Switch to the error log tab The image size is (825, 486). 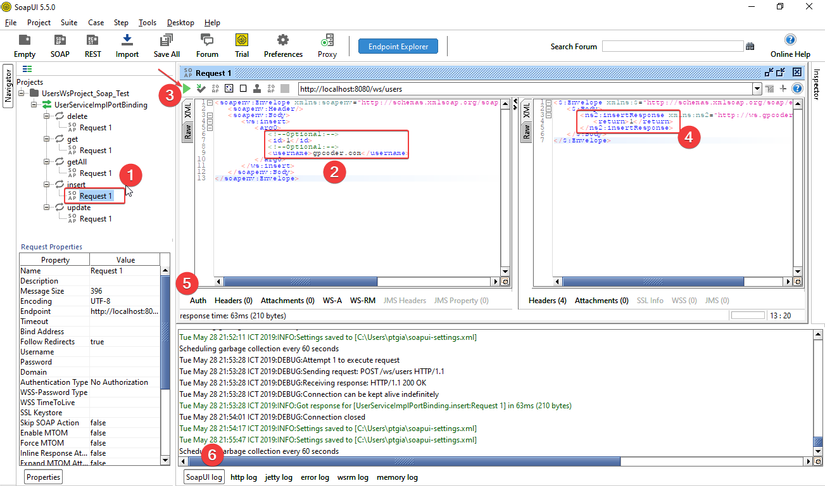tap(315, 477)
